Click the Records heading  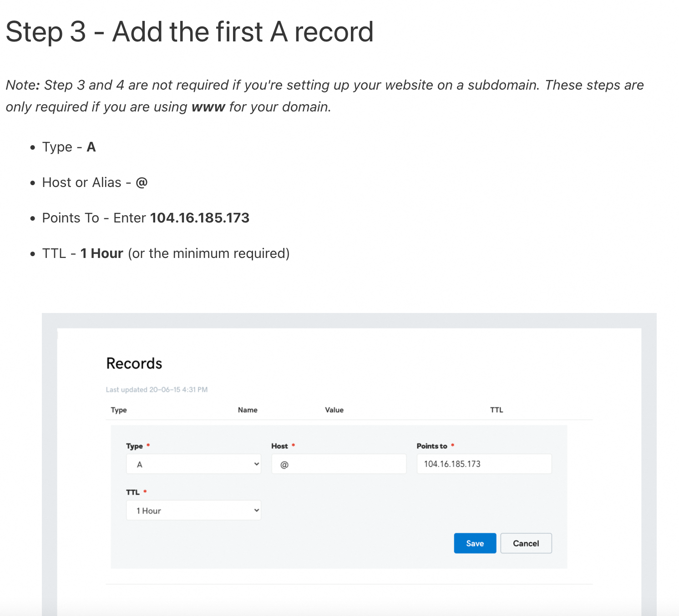tap(134, 364)
